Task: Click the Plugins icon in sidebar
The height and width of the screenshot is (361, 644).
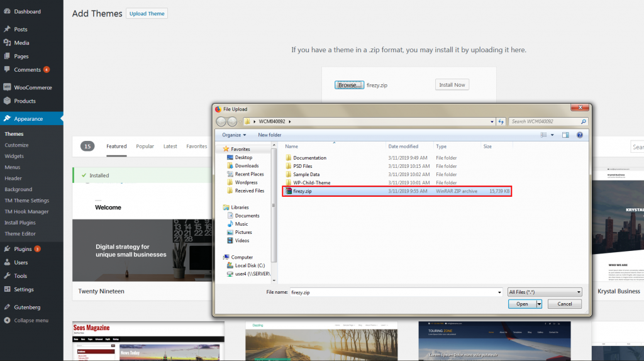Action: (x=7, y=249)
